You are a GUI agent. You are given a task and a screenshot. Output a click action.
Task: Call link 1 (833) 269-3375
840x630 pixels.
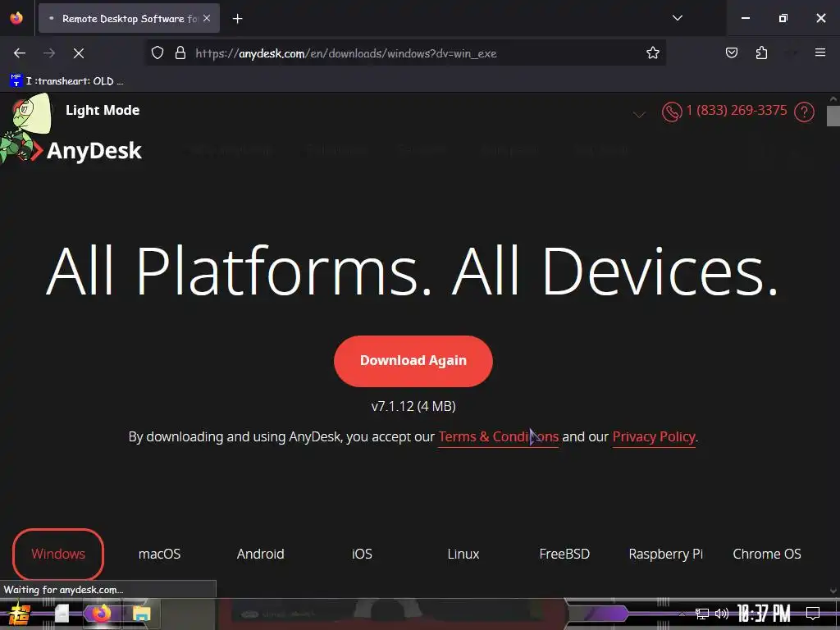(736, 111)
